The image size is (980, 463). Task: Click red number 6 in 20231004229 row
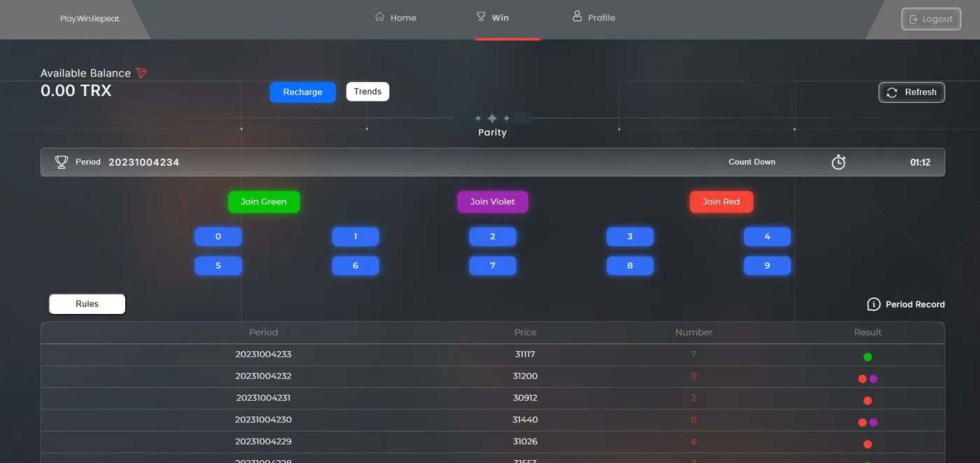click(x=694, y=441)
